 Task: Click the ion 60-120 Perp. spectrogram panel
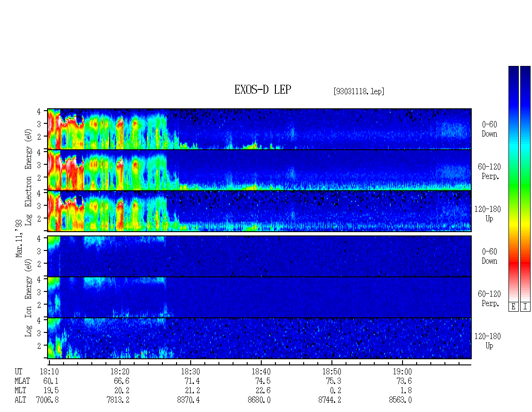pyautogui.click(x=259, y=297)
